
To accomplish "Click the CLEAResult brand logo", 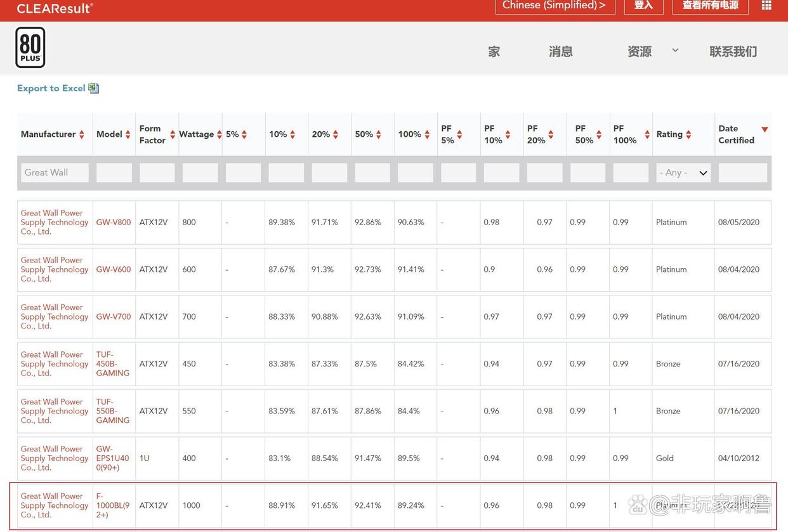I will (x=55, y=8).
